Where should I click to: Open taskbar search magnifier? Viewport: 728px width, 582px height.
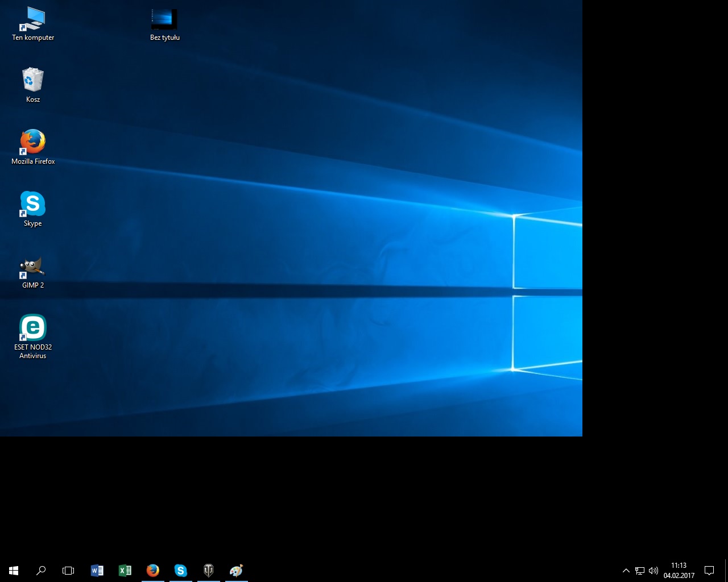[41, 570]
